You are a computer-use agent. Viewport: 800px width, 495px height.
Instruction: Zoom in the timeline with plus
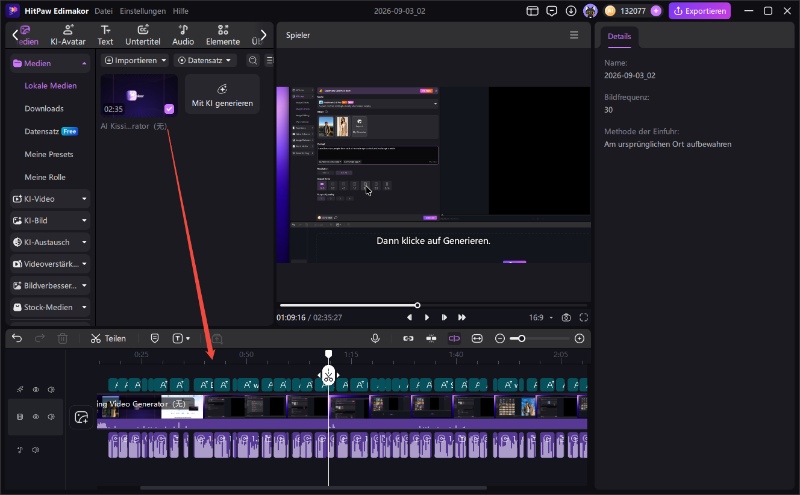click(580, 338)
